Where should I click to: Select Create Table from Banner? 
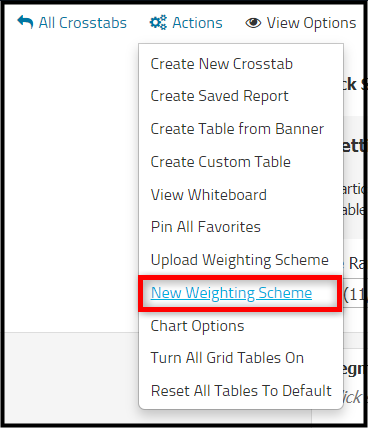(x=237, y=129)
